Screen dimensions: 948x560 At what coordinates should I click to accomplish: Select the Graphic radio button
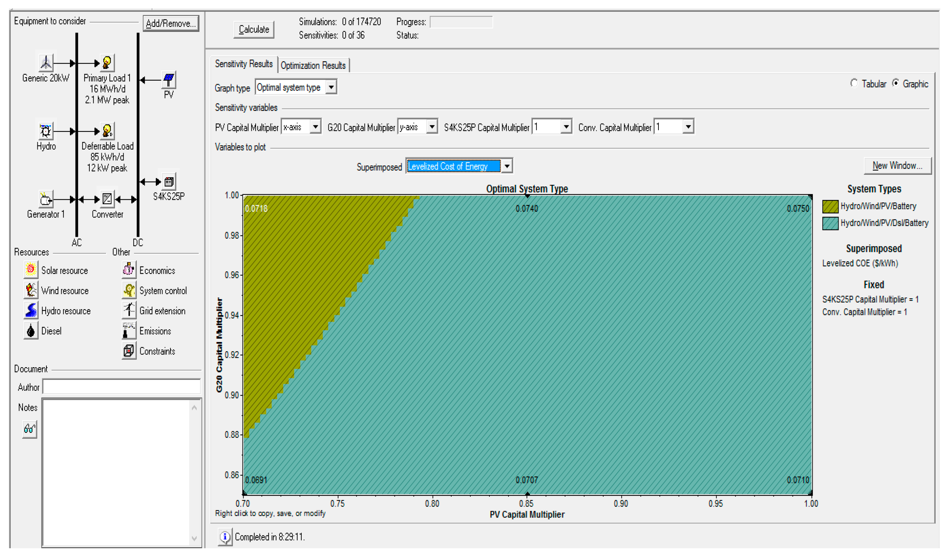pos(895,83)
